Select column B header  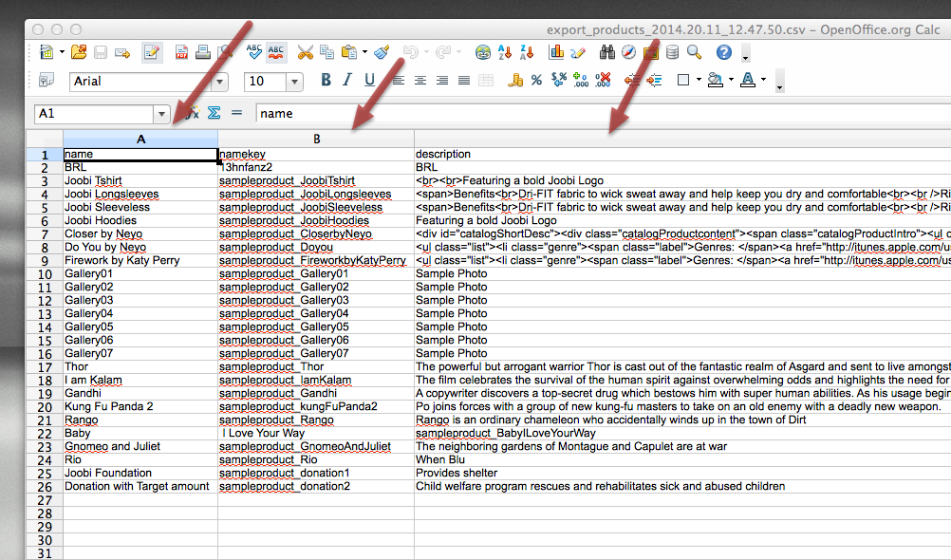(317, 139)
